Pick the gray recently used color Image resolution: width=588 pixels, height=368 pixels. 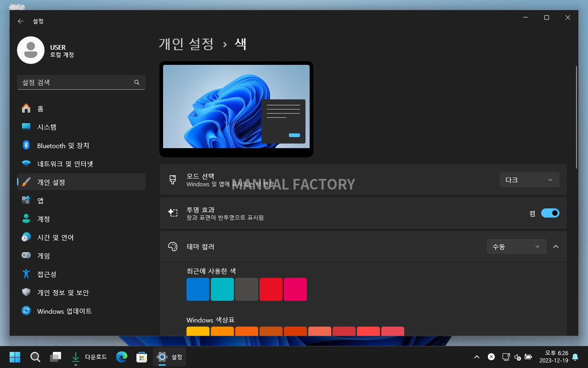247,289
